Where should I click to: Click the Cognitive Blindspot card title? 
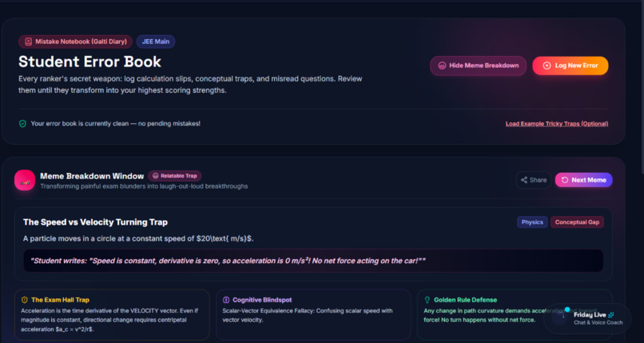click(x=262, y=300)
